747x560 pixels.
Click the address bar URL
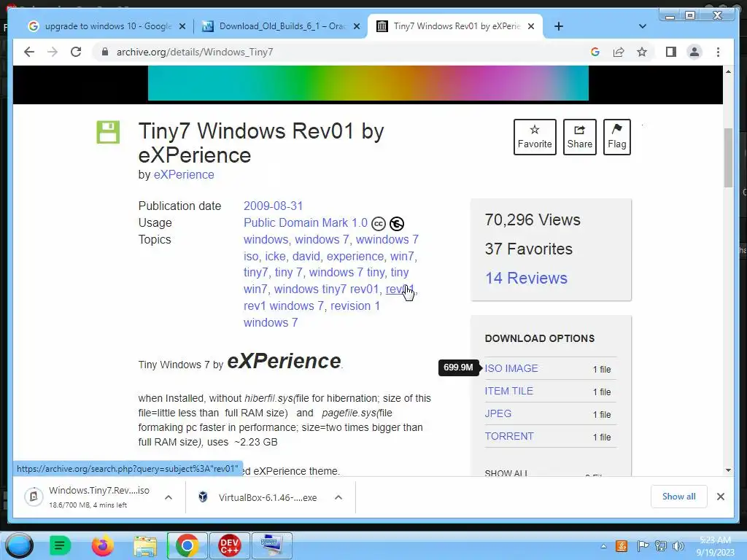point(194,52)
